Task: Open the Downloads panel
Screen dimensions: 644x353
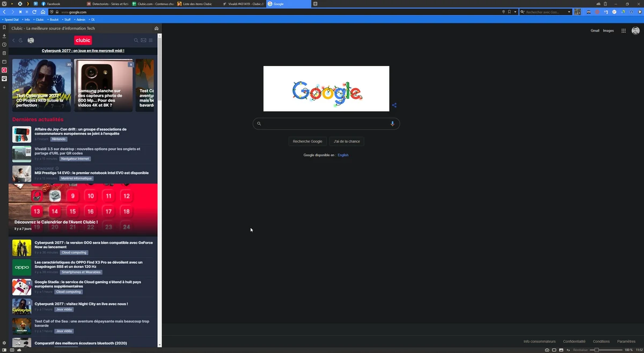Action: 4,36
